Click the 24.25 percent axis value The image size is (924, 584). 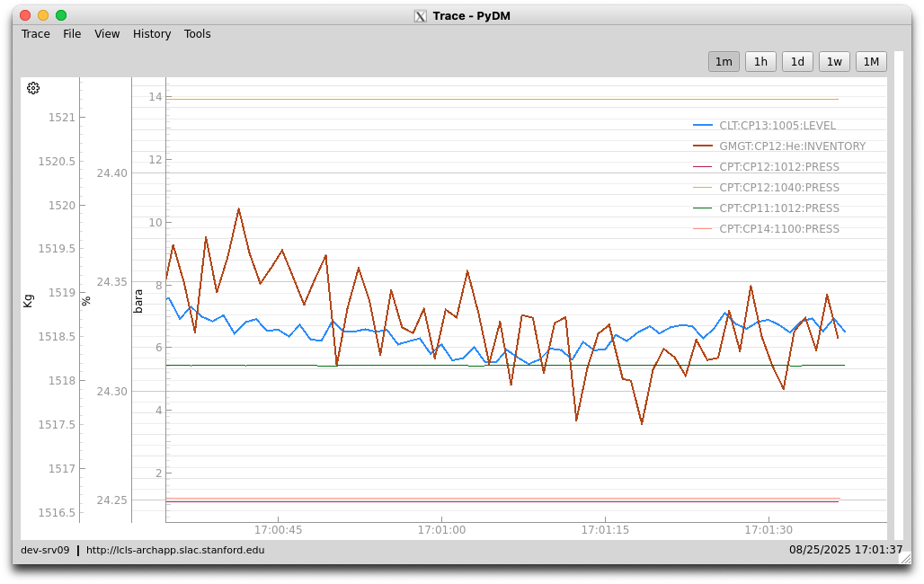[x=112, y=500]
